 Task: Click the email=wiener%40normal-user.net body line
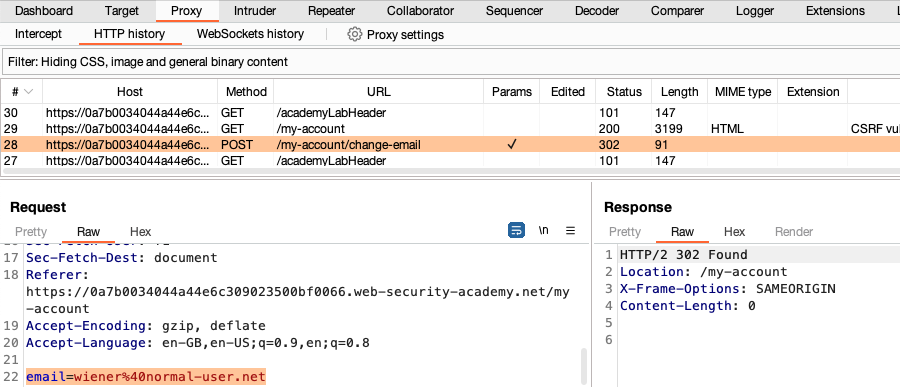pos(146,377)
